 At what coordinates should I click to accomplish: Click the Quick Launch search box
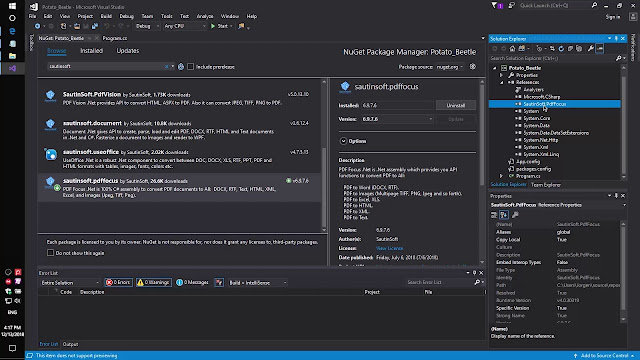point(555,5)
